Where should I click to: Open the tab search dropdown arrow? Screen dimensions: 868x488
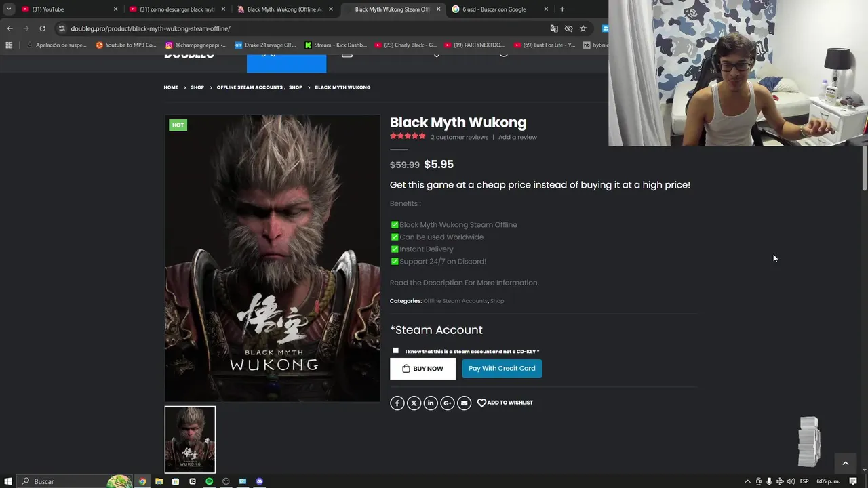pyautogui.click(x=8, y=9)
